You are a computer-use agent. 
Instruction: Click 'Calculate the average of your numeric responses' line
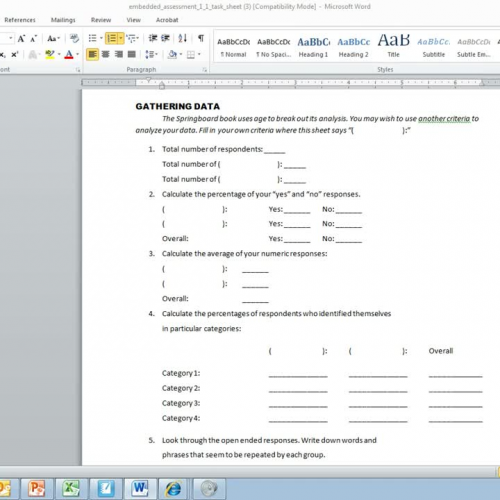click(x=244, y=254)
